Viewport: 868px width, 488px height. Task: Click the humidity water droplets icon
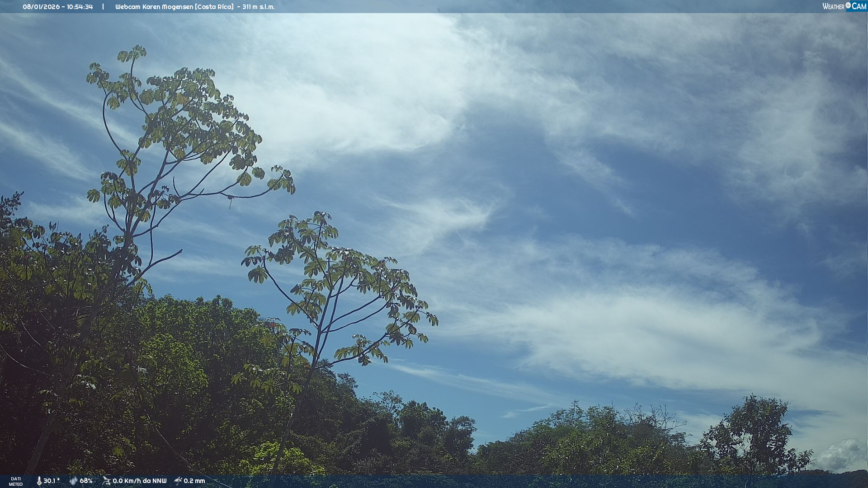(73, 481)
